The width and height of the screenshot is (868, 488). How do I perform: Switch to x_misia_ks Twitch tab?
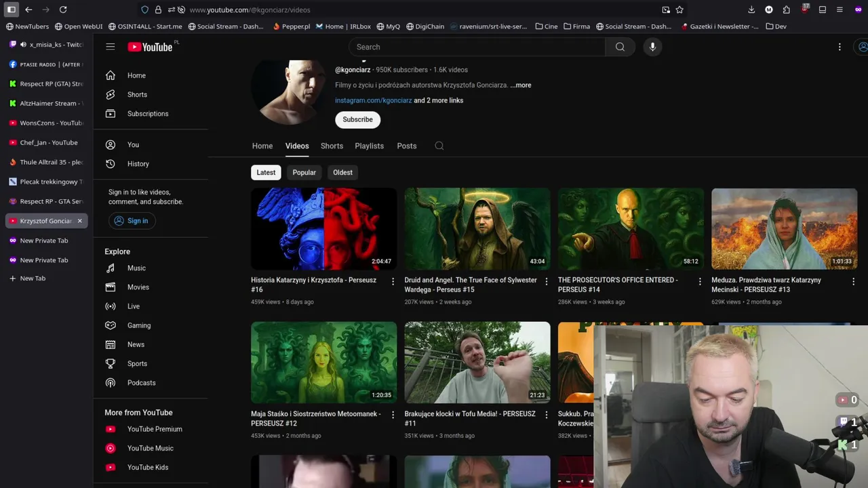pyautogui.click(x=46, y=45)
